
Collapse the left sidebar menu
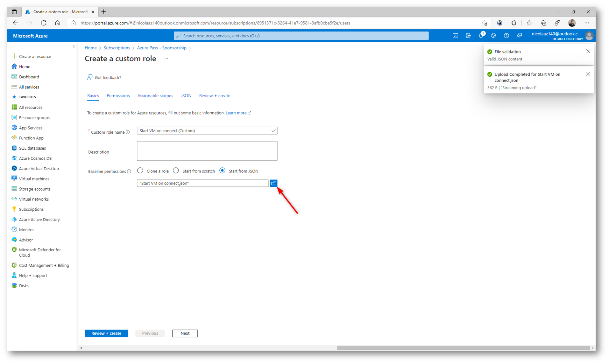click(x=74, y=47)
